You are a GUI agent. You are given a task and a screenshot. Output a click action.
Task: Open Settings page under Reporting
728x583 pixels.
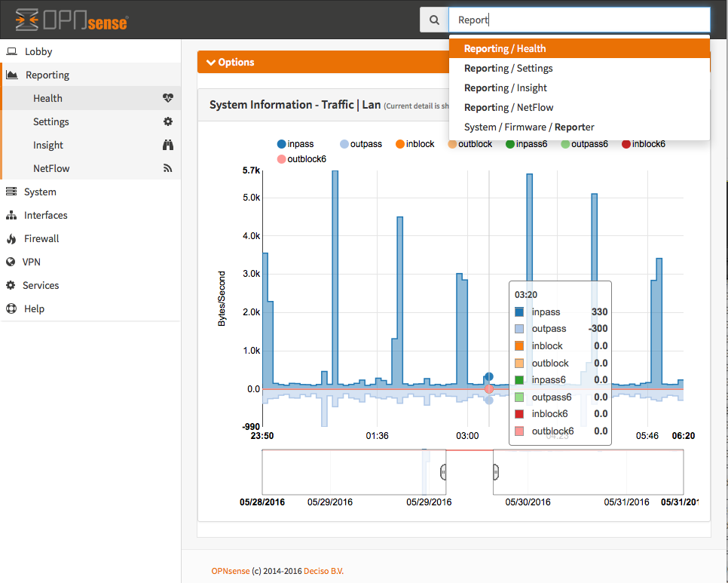click(x=91, y=121)
